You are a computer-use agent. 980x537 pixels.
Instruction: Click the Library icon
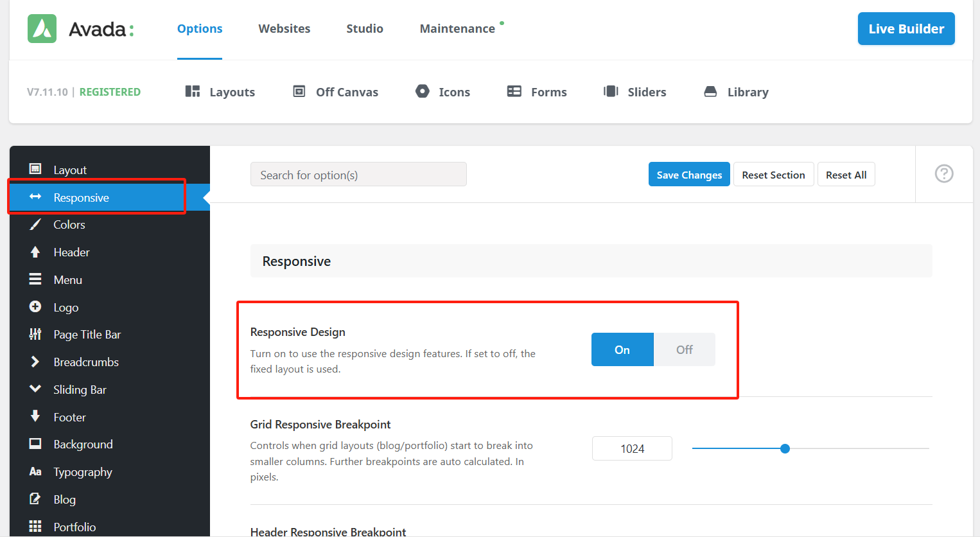coord(710,92)
